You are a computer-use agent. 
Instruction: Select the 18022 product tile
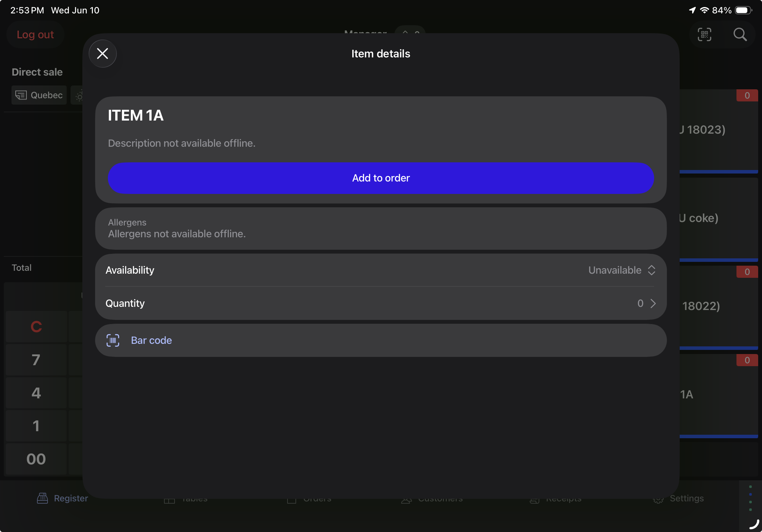tap(719, 308)
